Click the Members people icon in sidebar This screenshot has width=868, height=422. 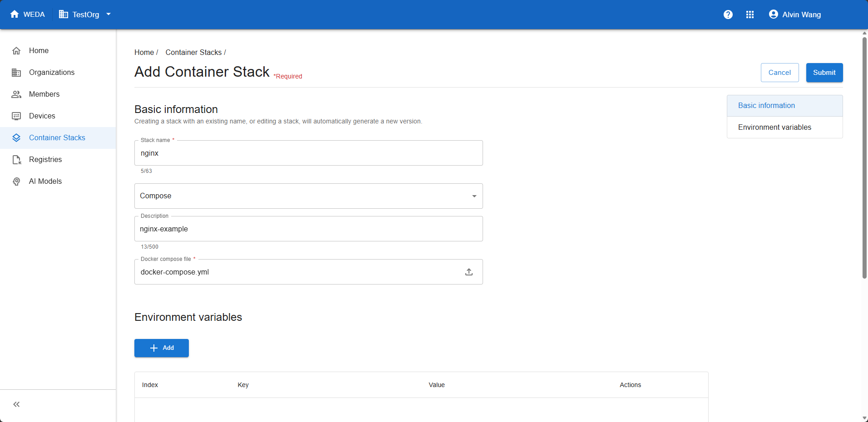[x=16, y=94]
